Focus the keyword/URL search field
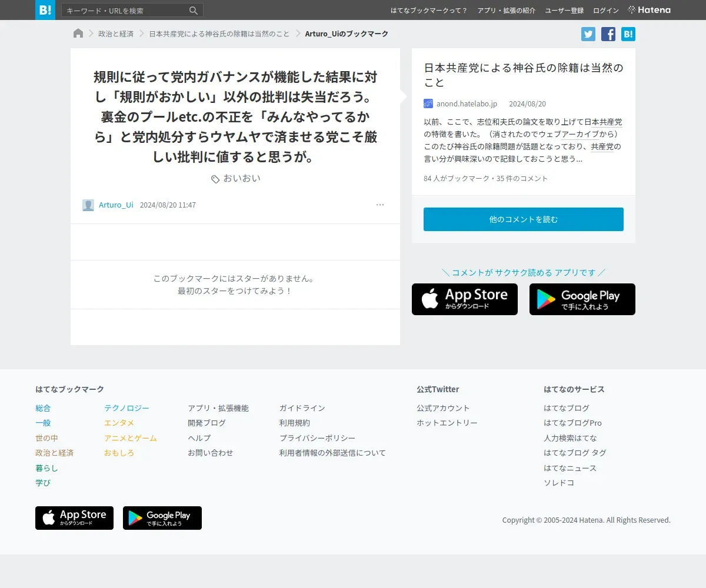Screen dimensions: 706x588 pos(125,11)
